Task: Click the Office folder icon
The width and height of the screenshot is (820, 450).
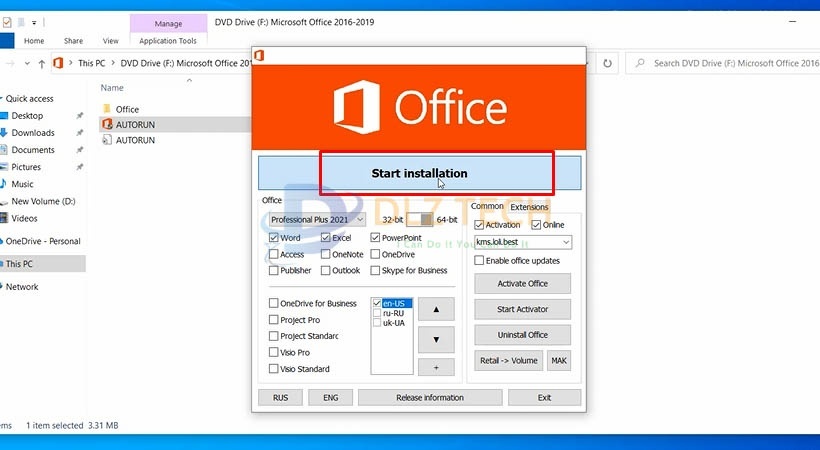Action: point(107,109)
